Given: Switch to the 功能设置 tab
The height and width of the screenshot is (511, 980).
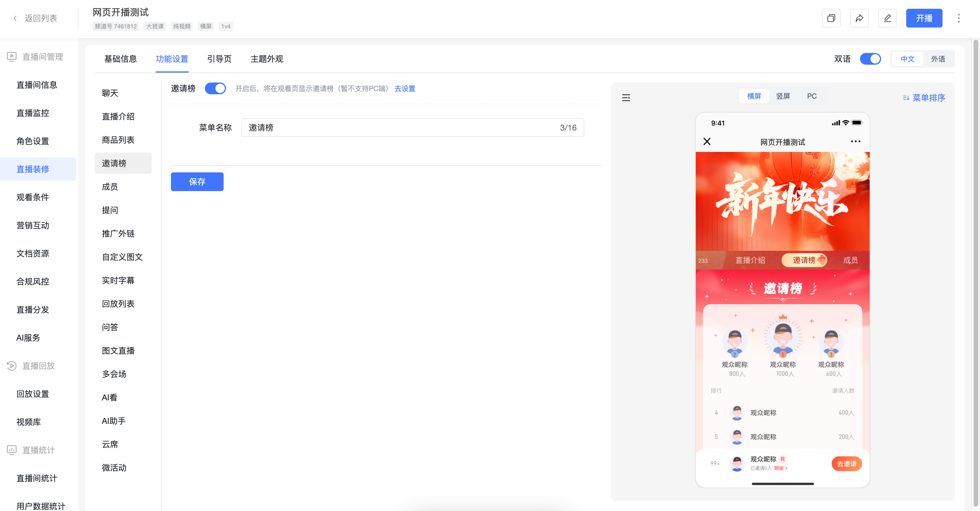Looking at the screenshot, I should (x=172, y=59).
